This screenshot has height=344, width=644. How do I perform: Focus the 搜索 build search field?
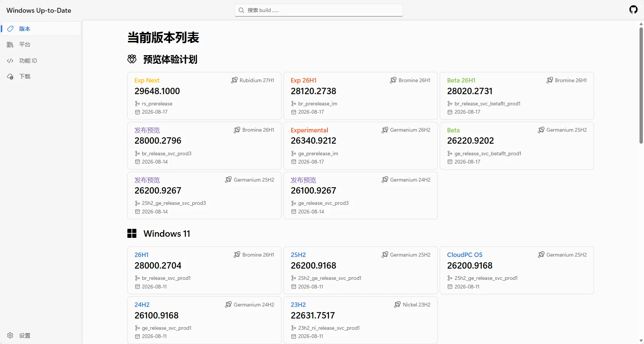click(318, 10)
